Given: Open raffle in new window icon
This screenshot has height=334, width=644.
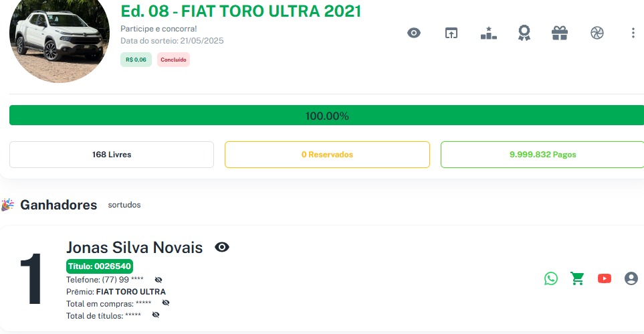Looking at the screenshot, I should (451, 33).
